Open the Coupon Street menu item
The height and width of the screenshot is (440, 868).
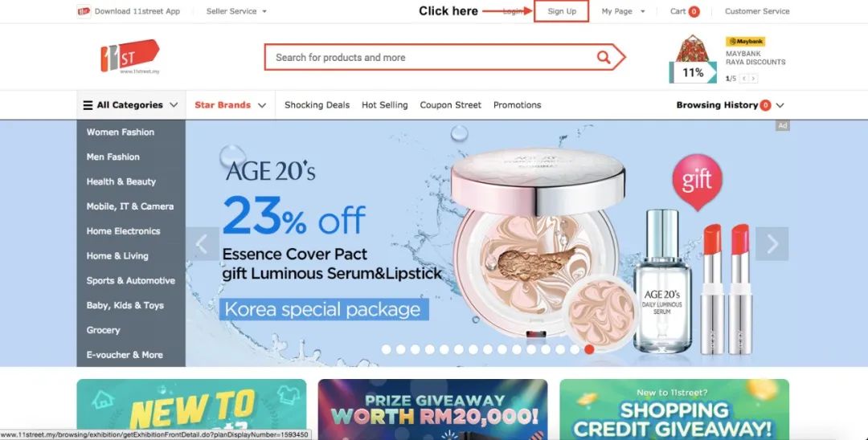tap(451, 105)
